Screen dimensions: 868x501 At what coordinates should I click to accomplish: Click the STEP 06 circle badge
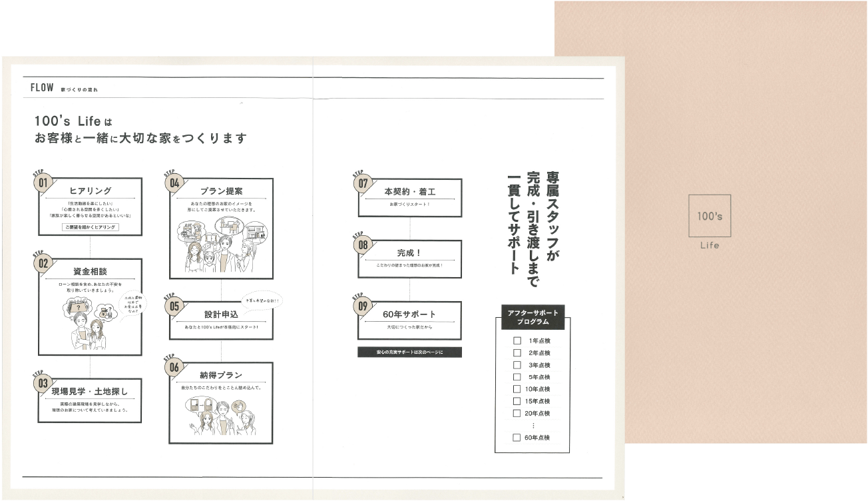175,366
